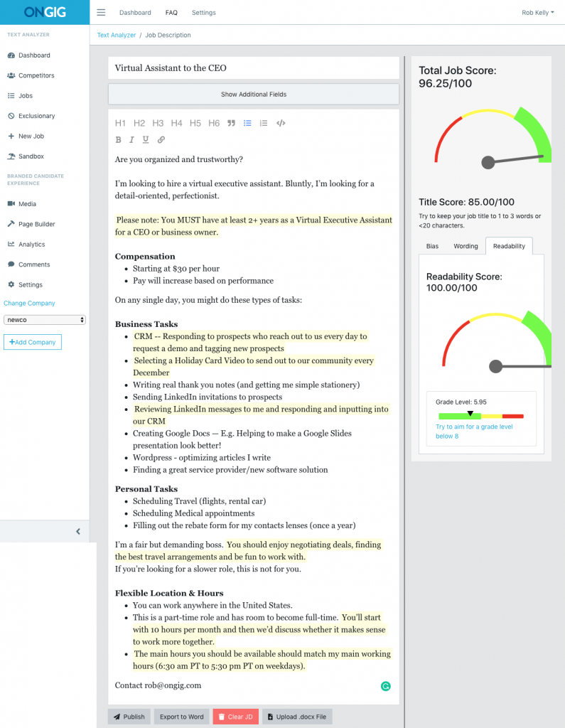Apply the H1 heading style

point(121,123)
